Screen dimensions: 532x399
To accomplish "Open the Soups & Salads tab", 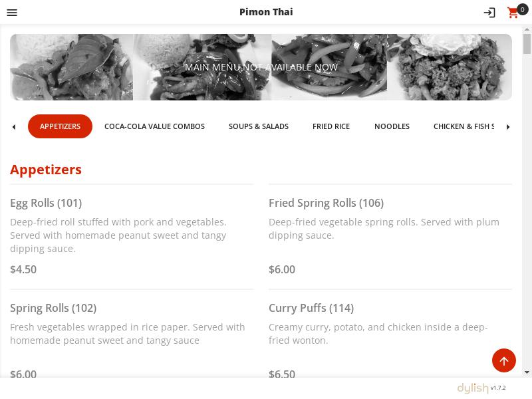I will click(x=259, y=126).
